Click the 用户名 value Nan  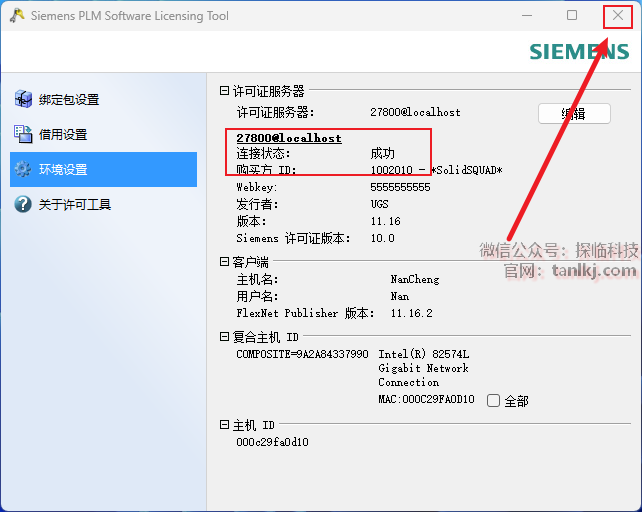399,296
